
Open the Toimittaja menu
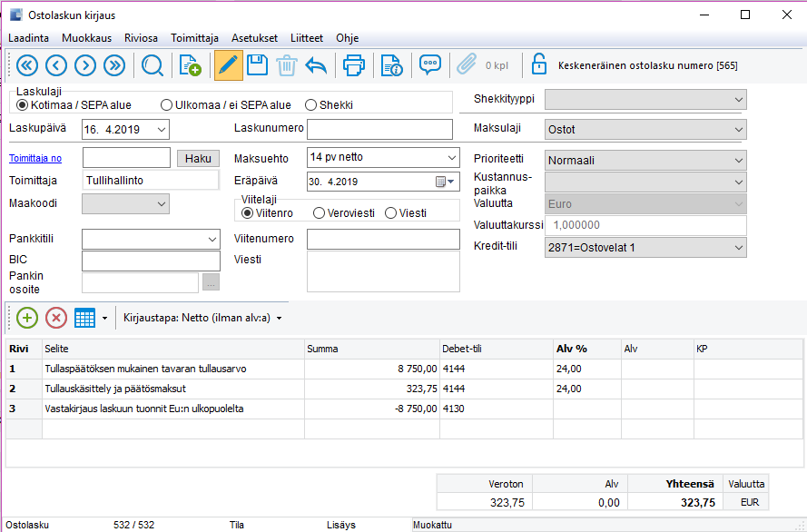194,38
